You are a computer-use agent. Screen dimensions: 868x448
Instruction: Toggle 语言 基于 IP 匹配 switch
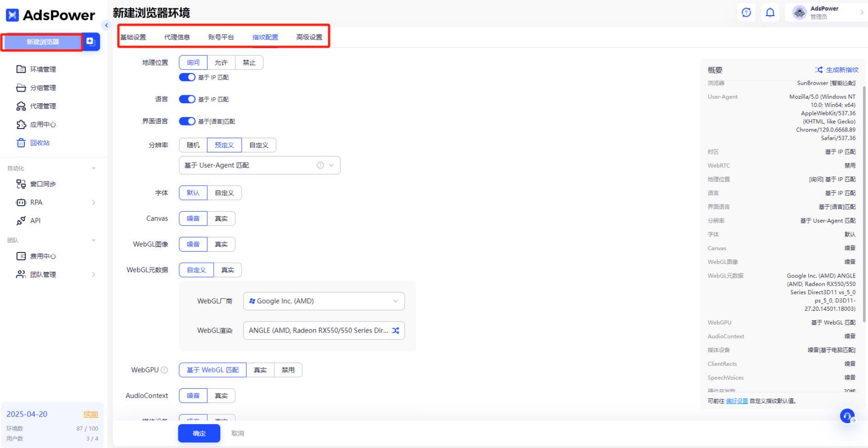pyautogui.click(x=187, y=99)
